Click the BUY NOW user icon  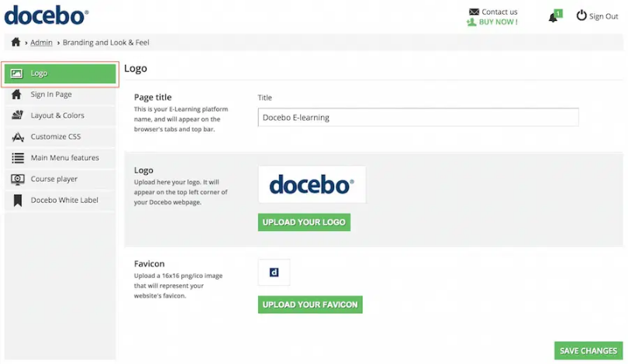471,22
